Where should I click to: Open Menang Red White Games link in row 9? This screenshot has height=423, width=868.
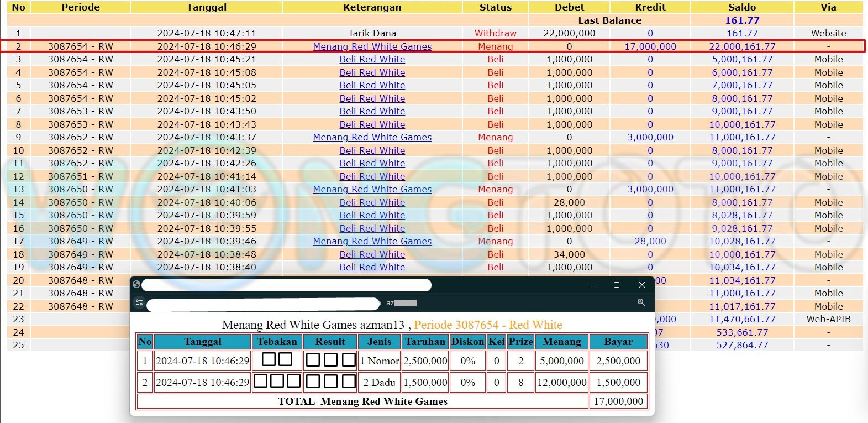click(x=372, y=137)
